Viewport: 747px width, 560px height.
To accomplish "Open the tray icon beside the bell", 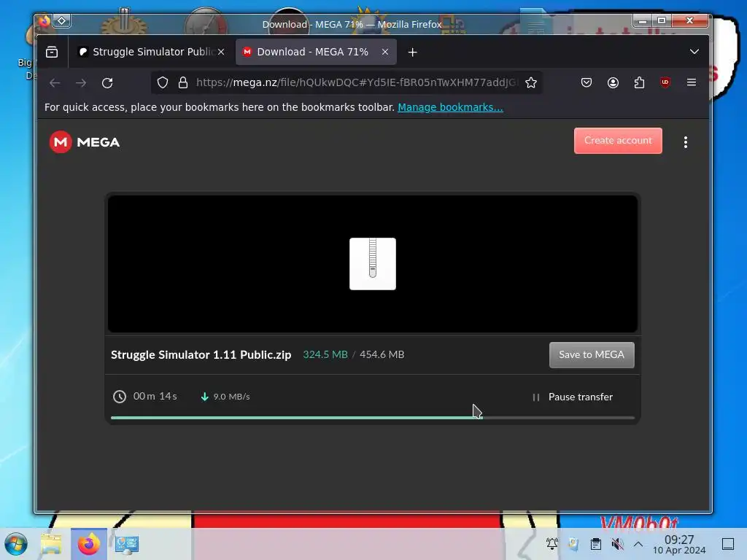I will [x=573, y=544].
